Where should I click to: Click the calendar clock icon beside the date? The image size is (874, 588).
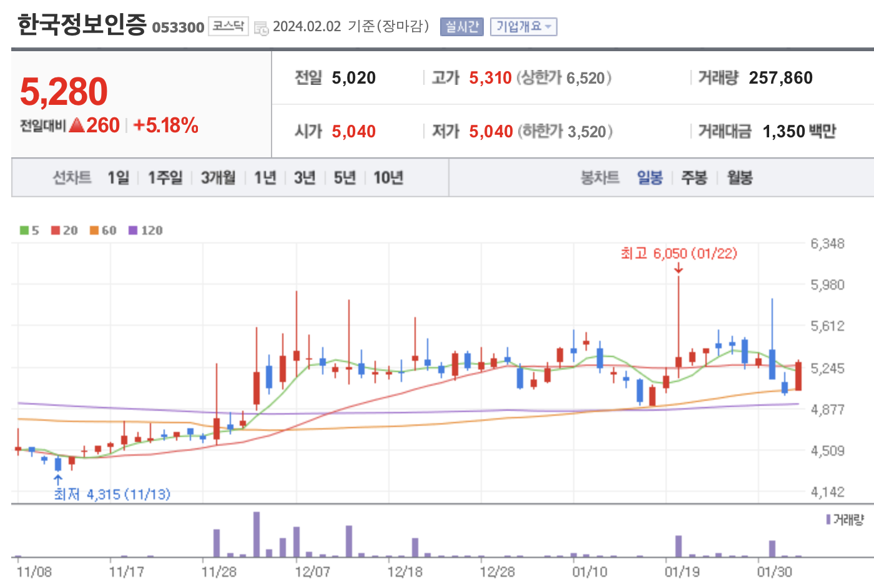pos(262,27)
